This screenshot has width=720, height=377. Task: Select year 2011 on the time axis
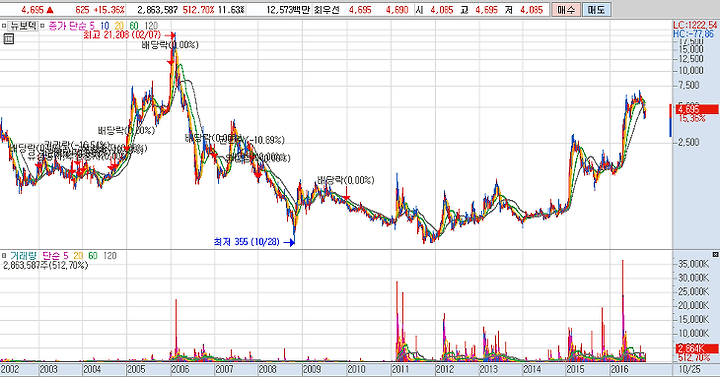[x=400, y=369]
